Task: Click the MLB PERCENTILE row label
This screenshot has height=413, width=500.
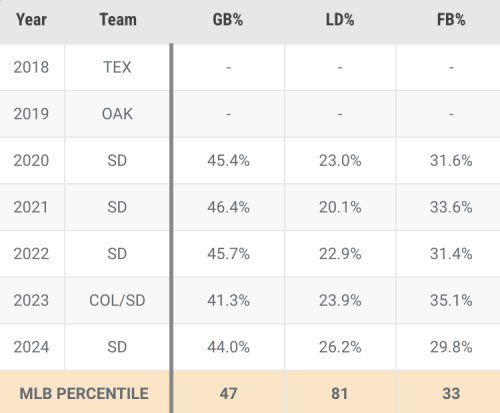Action: 84,394
